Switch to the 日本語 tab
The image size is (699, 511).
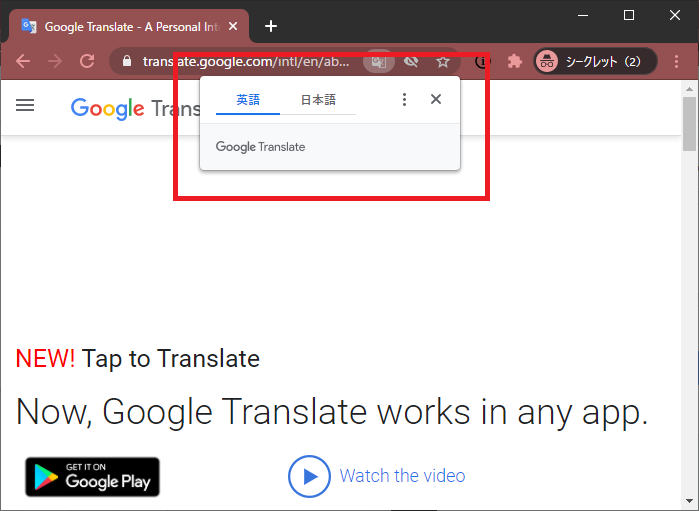pos(318,100)
